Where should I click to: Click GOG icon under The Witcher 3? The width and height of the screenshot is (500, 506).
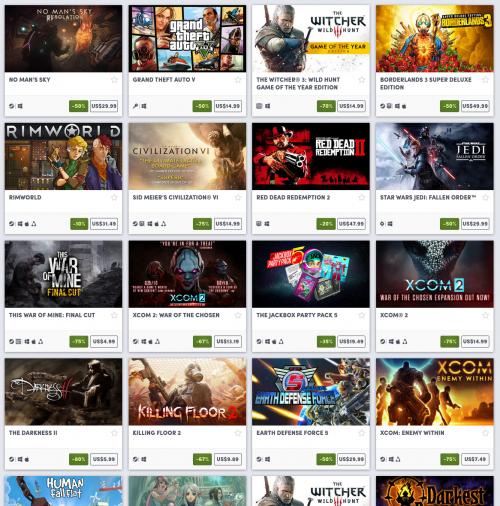pyautogui.click(x=259, y=106)
